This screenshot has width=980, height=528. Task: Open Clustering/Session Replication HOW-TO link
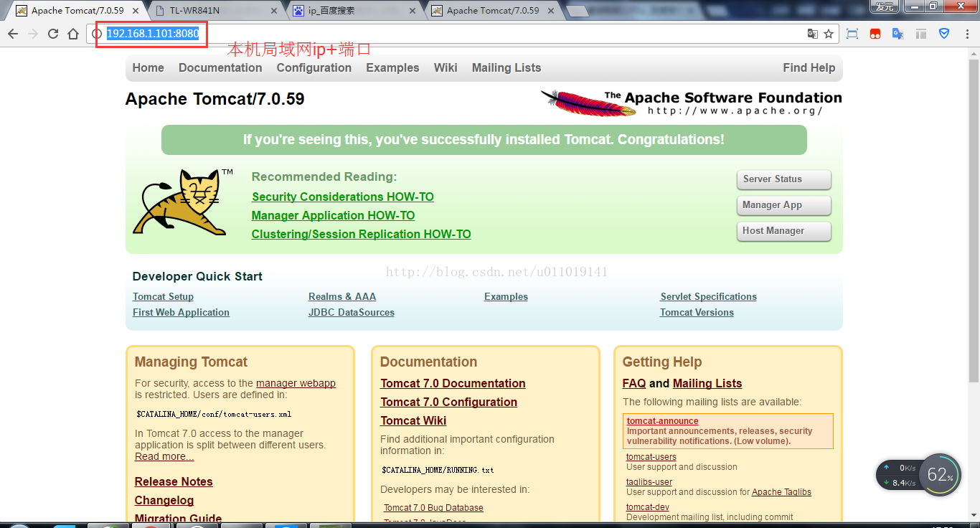click(362, 234)
